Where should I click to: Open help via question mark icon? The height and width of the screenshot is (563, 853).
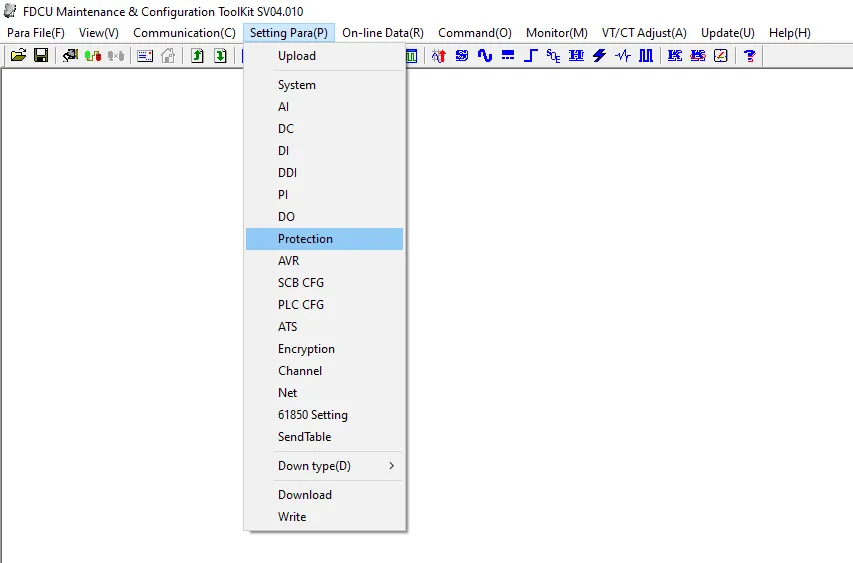750,55
